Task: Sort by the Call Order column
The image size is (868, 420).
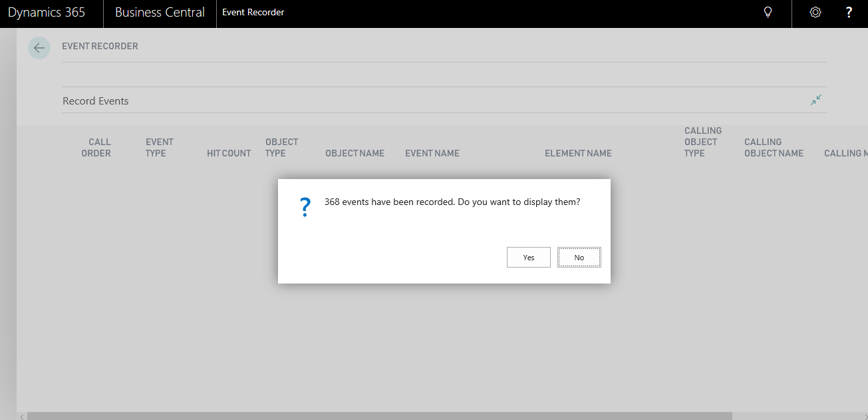Action: click(x=97, y=148)
